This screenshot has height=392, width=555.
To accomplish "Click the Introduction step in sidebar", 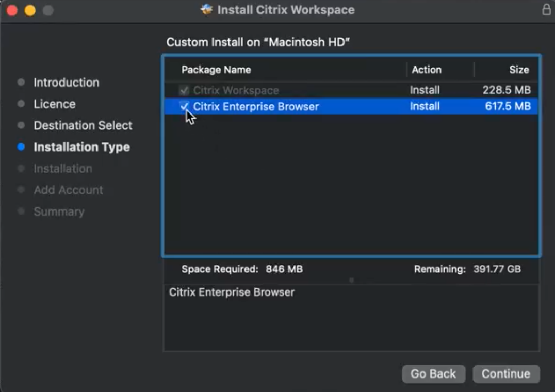I will click(x=66, y=83).
